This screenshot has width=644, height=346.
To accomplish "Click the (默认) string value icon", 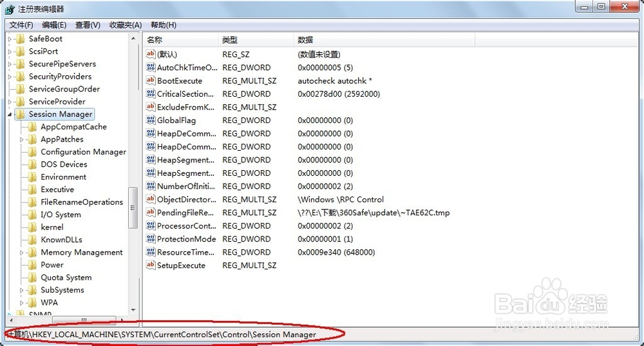I will coord(151,54).
